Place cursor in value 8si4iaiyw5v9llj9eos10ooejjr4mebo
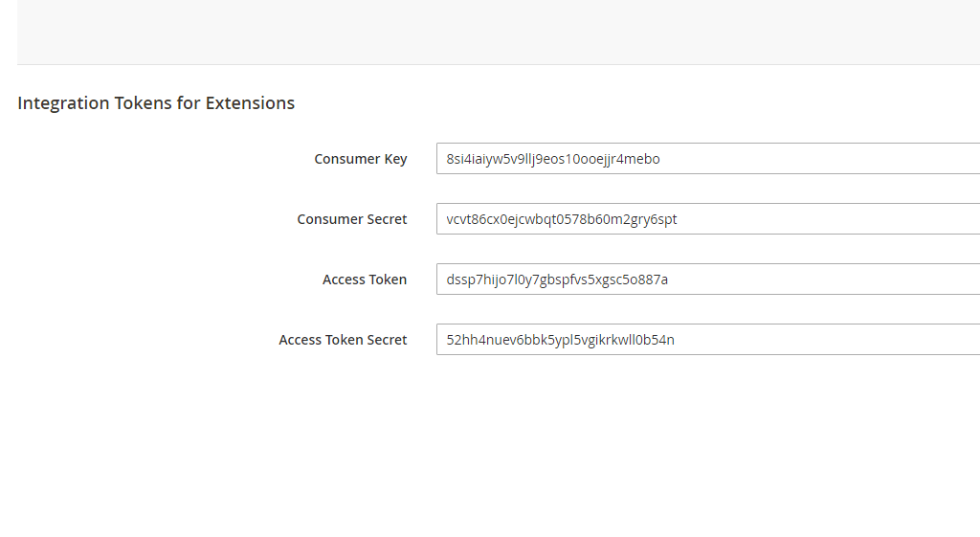The height and width of the screenshot is (537, 980). [552, 159]
